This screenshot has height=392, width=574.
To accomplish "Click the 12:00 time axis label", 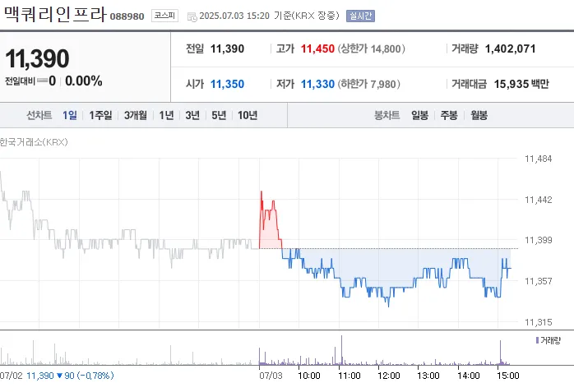I will (389, 376).
